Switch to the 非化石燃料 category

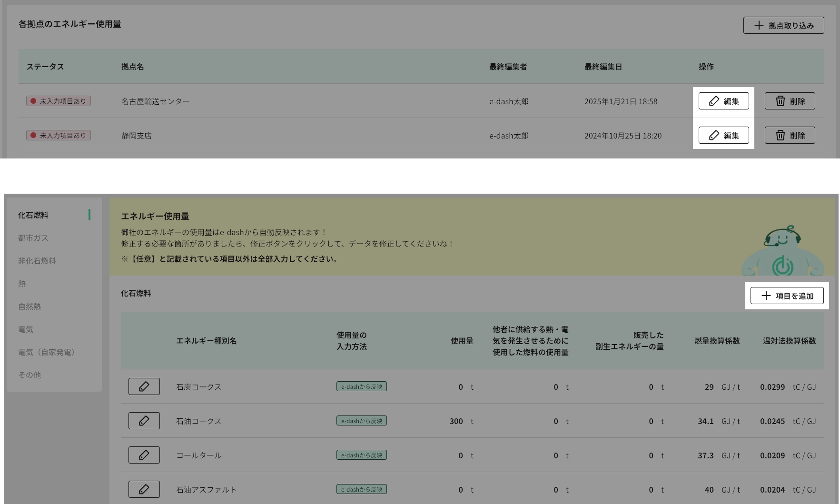coord(37,261)
